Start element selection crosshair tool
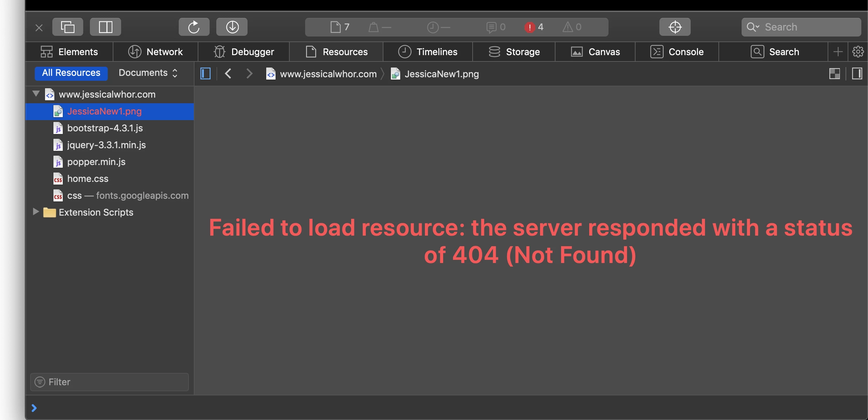Image resolution: width=868 pixels, height=420 pixels. [675, 27]
